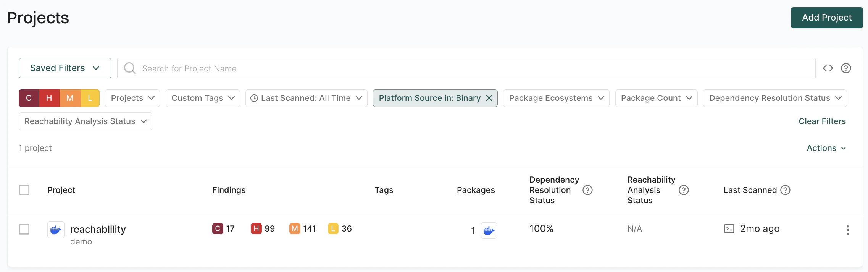Open Last Scanned: All Time dropdown
868x272 pixels.
pos(306,98)
